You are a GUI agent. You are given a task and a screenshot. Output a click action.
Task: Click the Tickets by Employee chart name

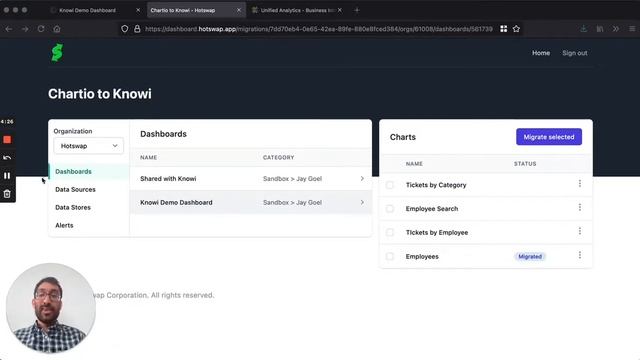tap(437, 233)
